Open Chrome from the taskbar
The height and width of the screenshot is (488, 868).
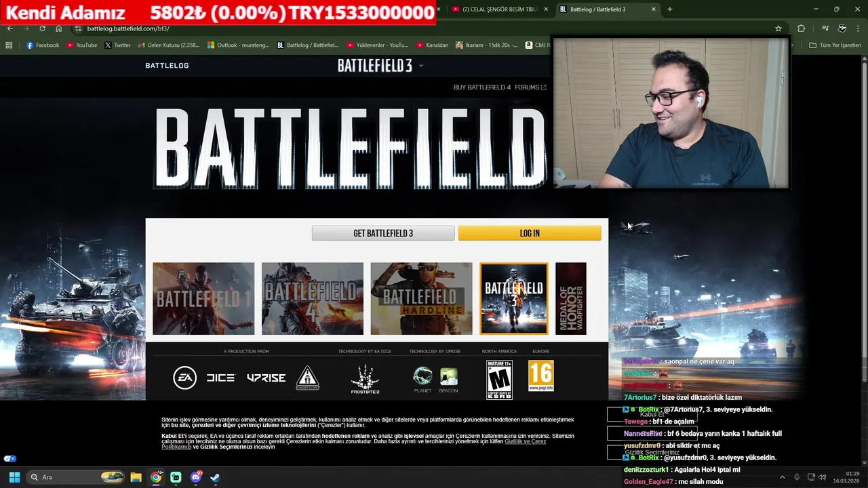tap(156, 477)
